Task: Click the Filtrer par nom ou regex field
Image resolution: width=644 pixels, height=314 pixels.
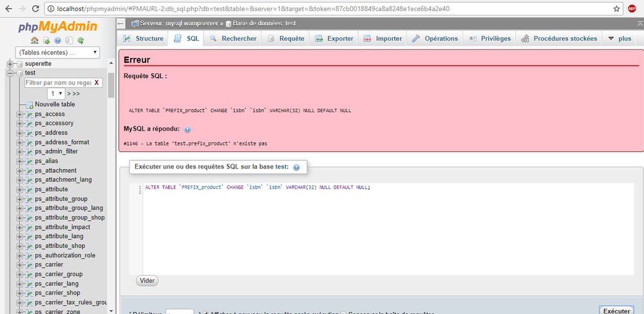Action: click(x=58, y=83)
